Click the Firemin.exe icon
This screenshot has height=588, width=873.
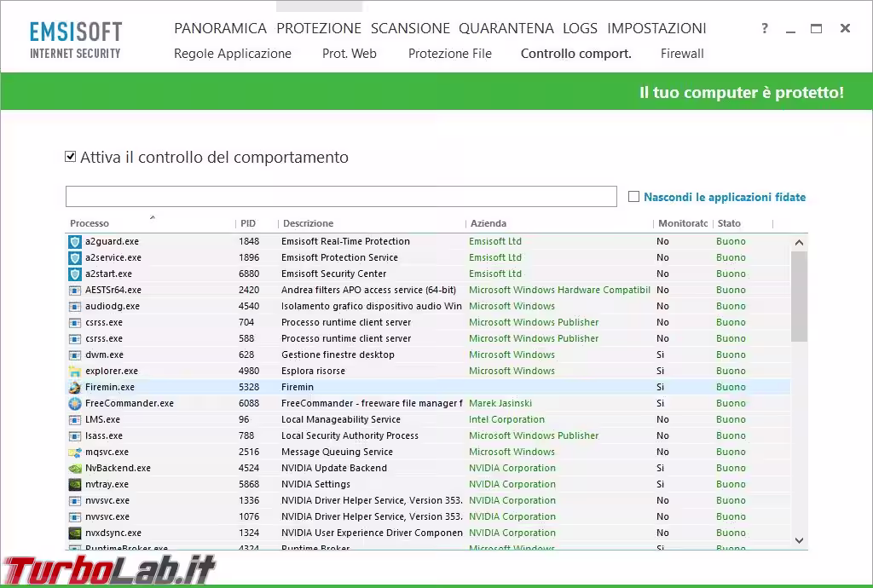pos(75,387)
